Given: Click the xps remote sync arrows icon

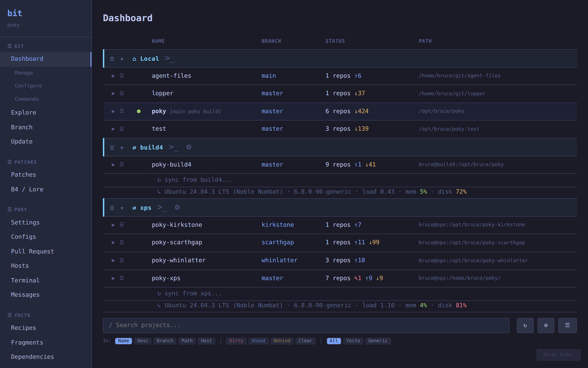Looking at the screenshot, I should pyautogui.click(x=134, y=208).
